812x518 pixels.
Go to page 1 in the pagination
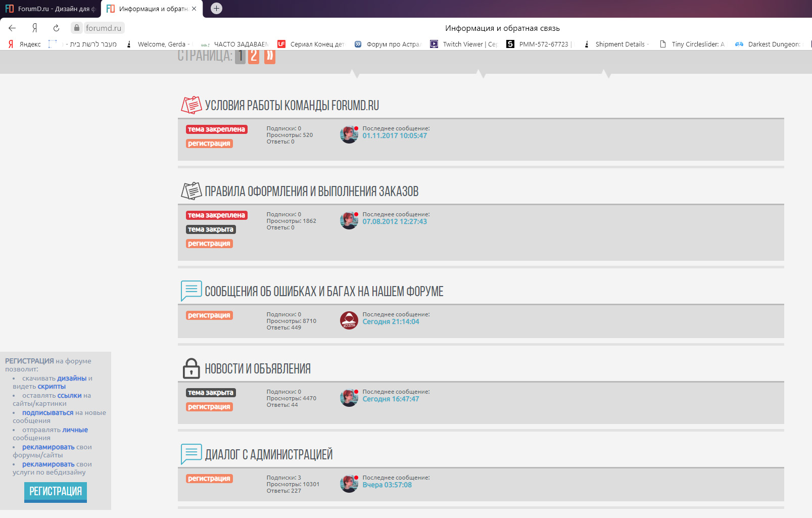241,56
